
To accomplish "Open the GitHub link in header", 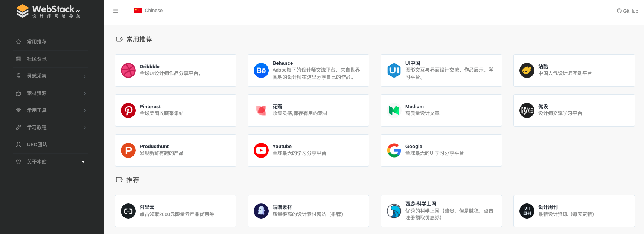I will pyautogui.click(x=627, y=11).
